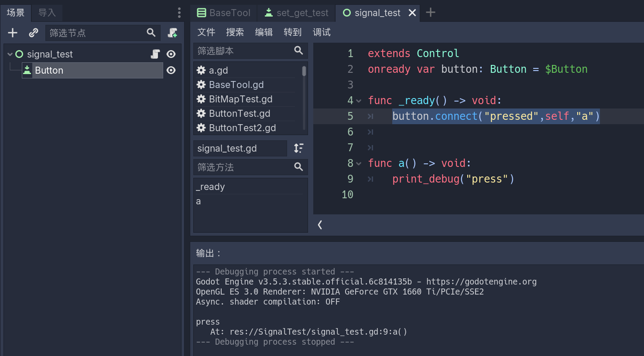Switch to 场景 dock tab

[16, 13]
